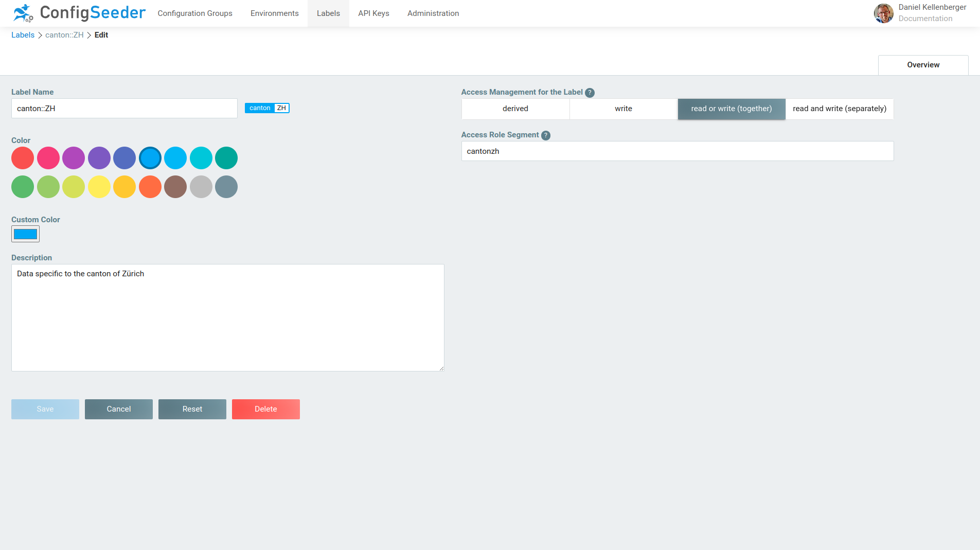Open help icon for Access Management
Screen dimensions: 980x550
pyautogui.click(x=590, y=93)
